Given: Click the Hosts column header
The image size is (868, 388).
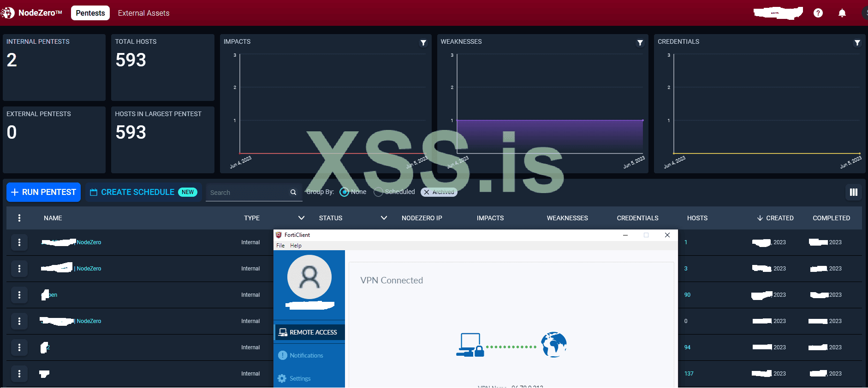Looking at the screenshot, I should pyautogui.click(x=697, y=218).
